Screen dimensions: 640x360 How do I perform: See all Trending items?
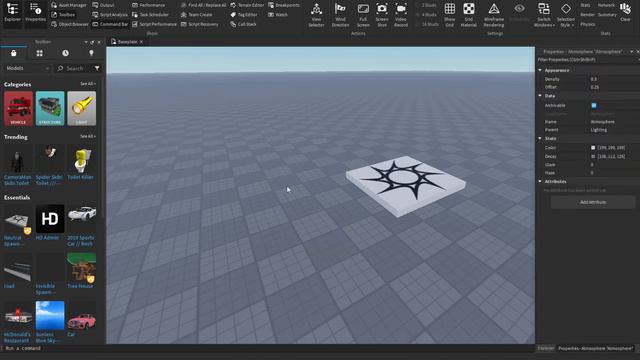(88, 136)
